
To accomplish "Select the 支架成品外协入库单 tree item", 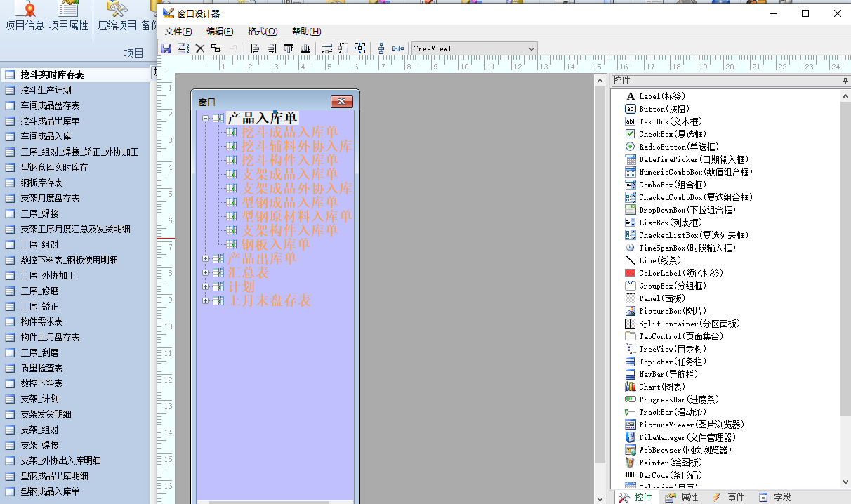I will [x=296, y=188].
